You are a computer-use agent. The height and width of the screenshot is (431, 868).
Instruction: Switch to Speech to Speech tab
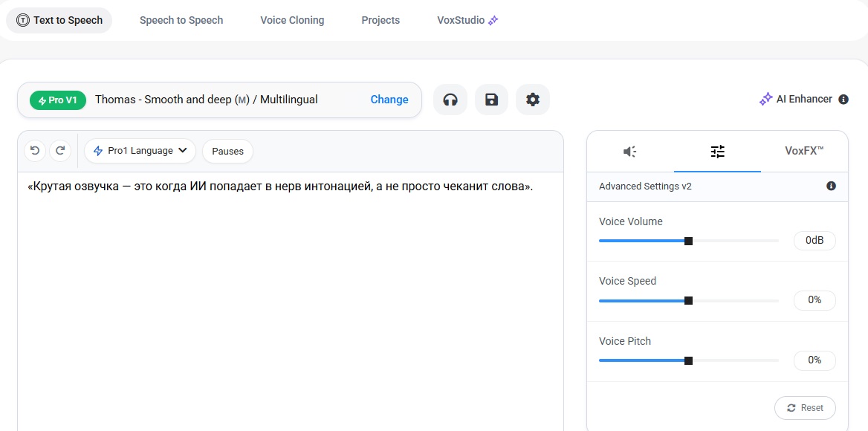click(x=181, y=20)
